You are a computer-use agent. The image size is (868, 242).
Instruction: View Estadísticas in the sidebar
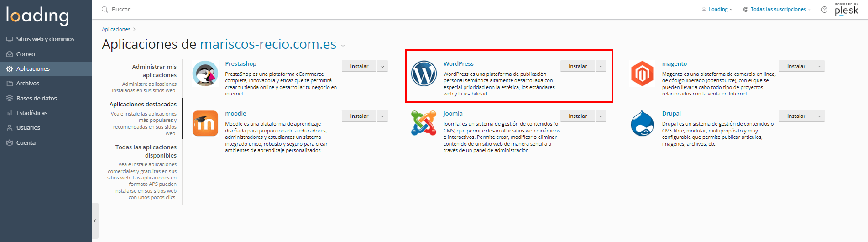click(x=46, y=113)
